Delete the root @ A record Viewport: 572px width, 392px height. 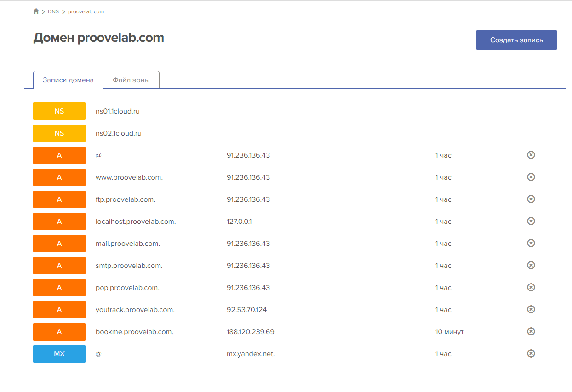tap(531, 155)
